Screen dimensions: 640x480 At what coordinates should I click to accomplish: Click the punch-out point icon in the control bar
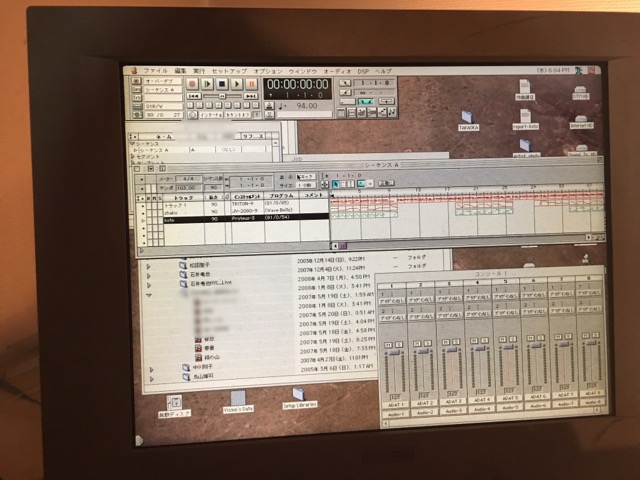pyautogui.click(x=345, y=92)
